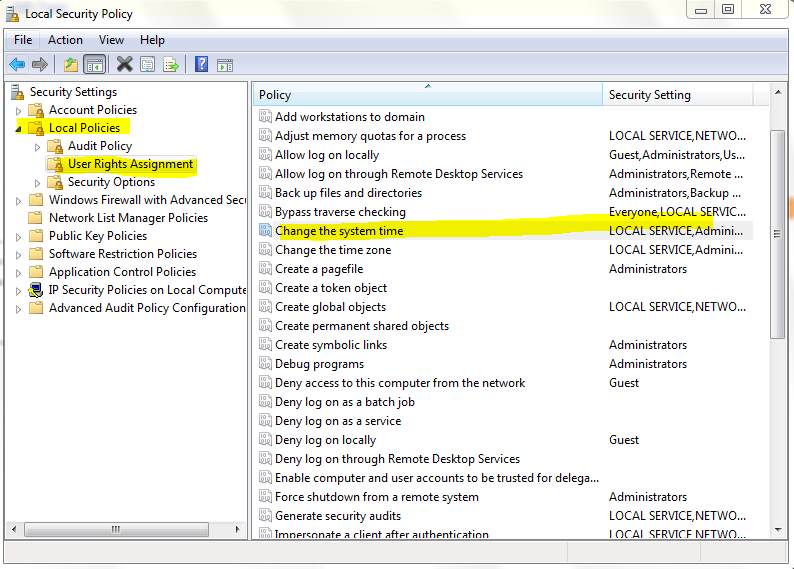
Task: Select Allow log on through Remote Desktop Services
Action: tap(399, 174)
